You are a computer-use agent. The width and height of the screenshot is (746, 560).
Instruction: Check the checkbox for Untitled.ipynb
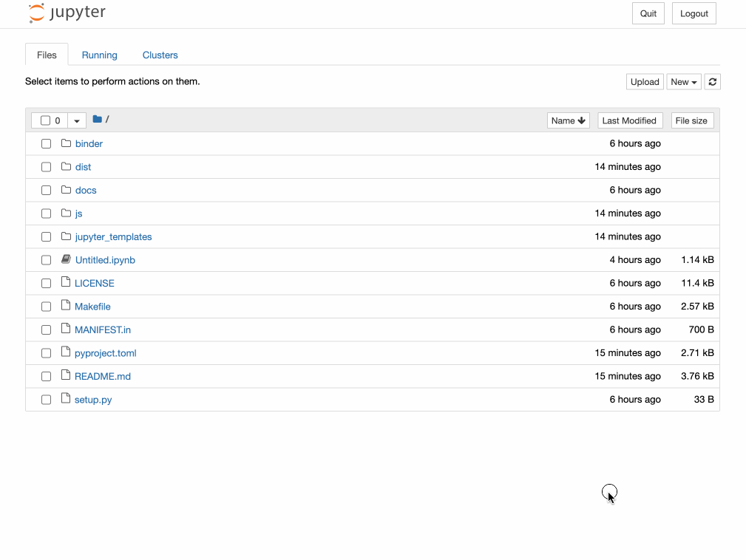pyautogui.click(x=46, y=259)
